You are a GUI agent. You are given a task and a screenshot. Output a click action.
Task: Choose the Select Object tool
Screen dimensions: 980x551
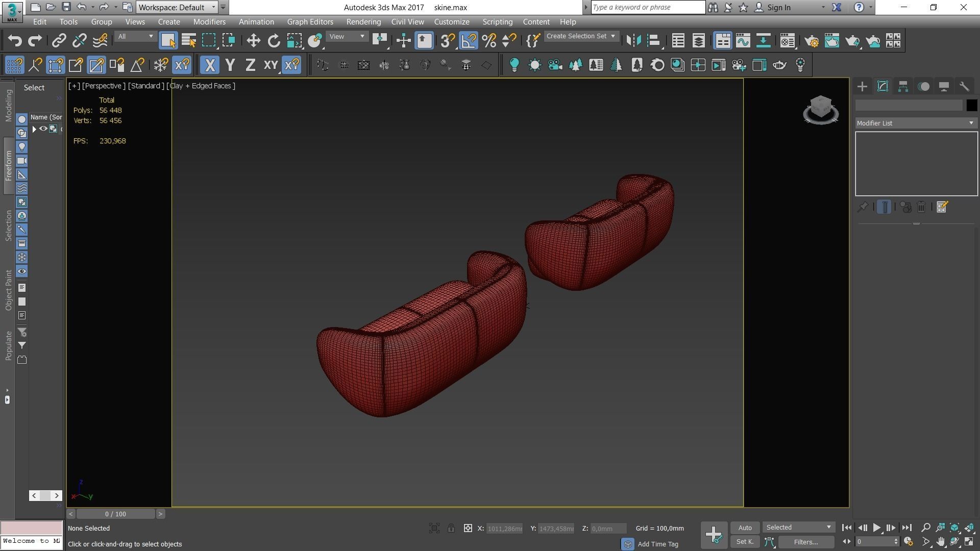click(x=168, y=41)
